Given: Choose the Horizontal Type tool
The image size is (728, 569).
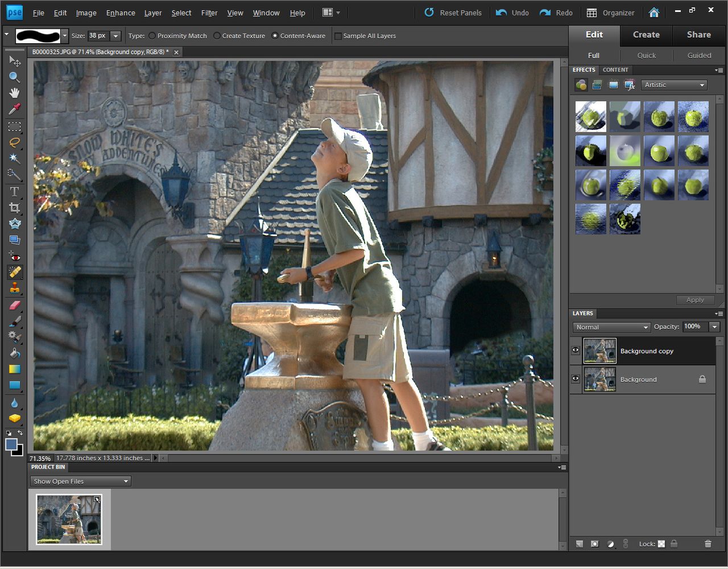Looking at the screenshot, I should pyautogui.click(x=14, y=191).
